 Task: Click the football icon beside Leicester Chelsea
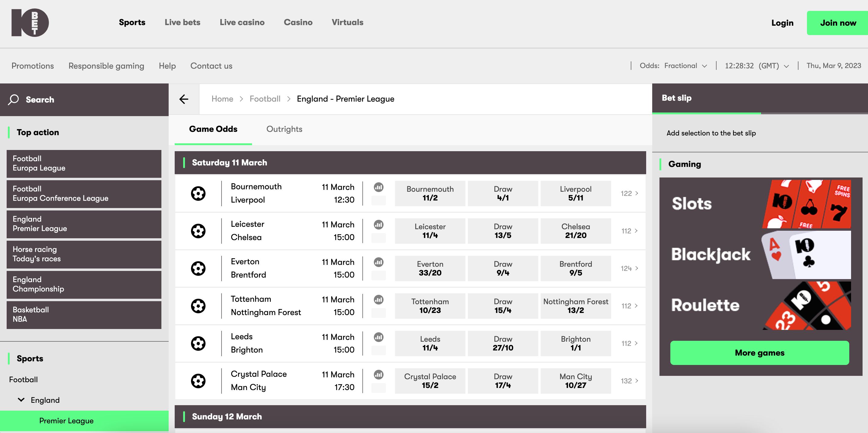[199, 231]
